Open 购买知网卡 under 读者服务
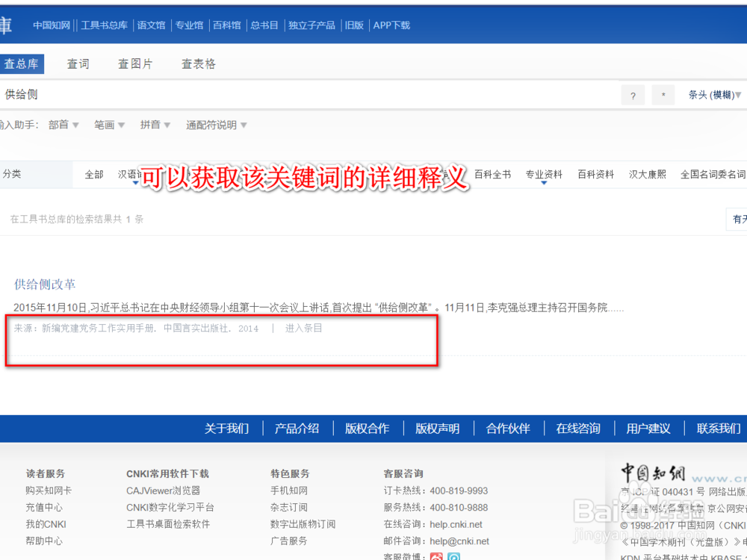Screen dimensions: 747x560 pos(49,491)
